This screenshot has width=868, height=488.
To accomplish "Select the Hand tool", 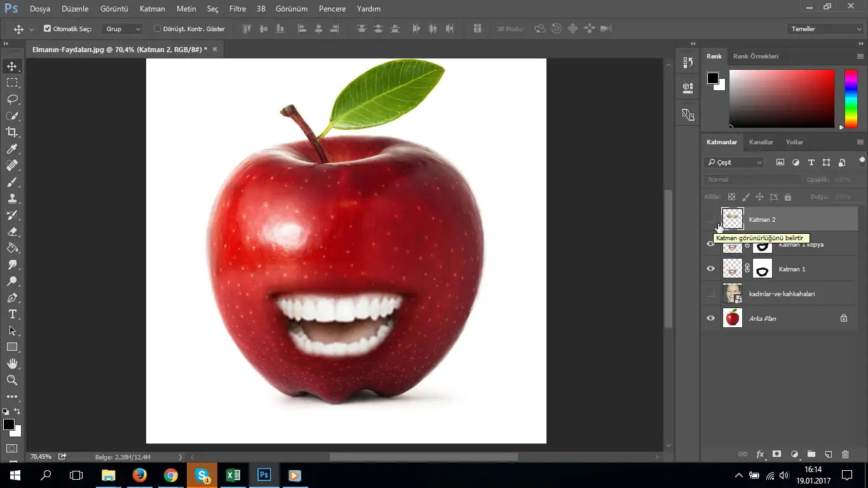I will pyautogui.click(x=12, y=363).
